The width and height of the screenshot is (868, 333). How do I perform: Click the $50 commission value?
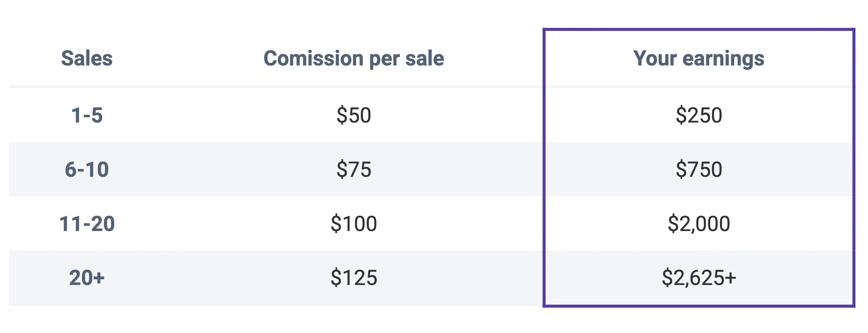click(354, 115)
